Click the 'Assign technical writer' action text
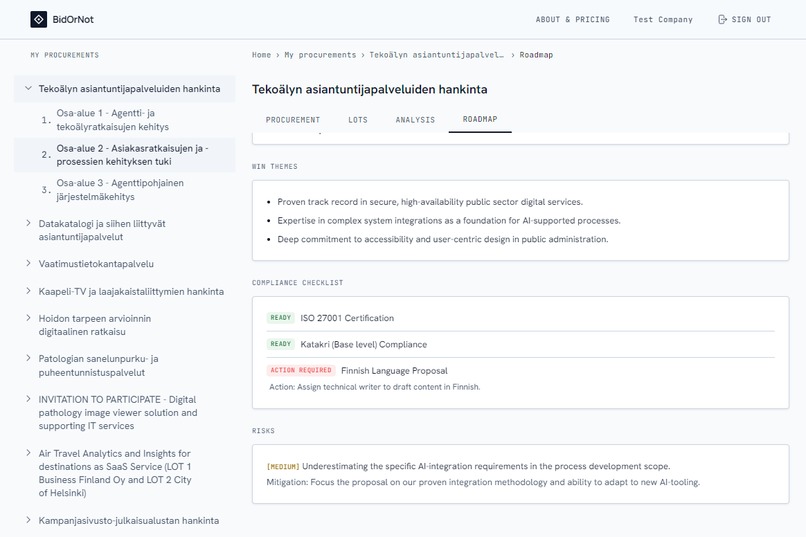 click(374, 387)
